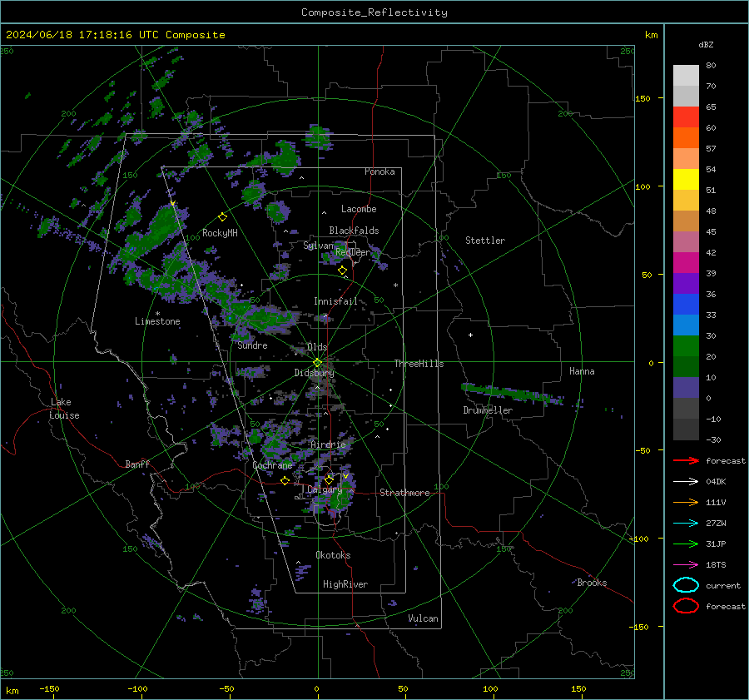Click the RedDeer city label

353,252
